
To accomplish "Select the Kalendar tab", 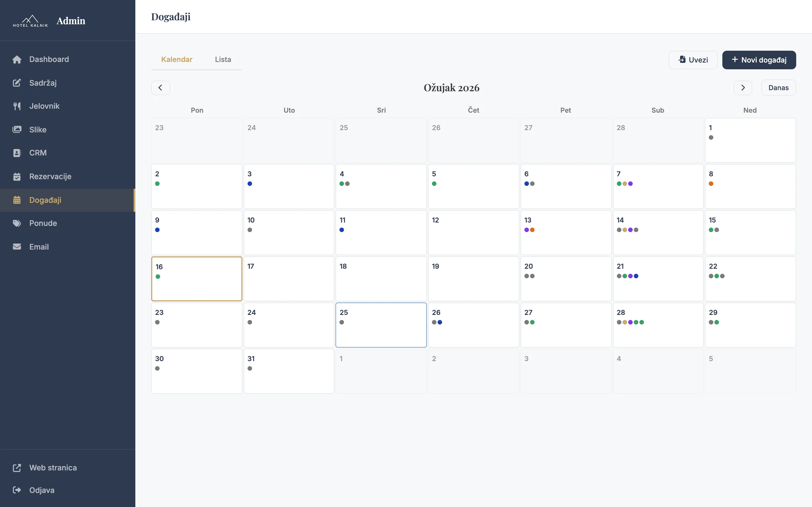I will pyautogui.click(x=176, y=60).
